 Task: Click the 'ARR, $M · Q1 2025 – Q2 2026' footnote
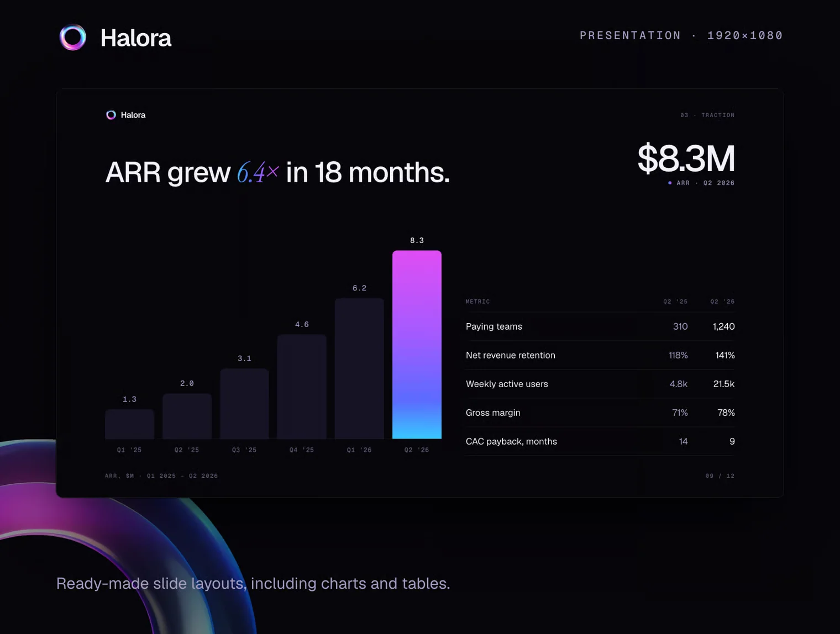(161, 475)
